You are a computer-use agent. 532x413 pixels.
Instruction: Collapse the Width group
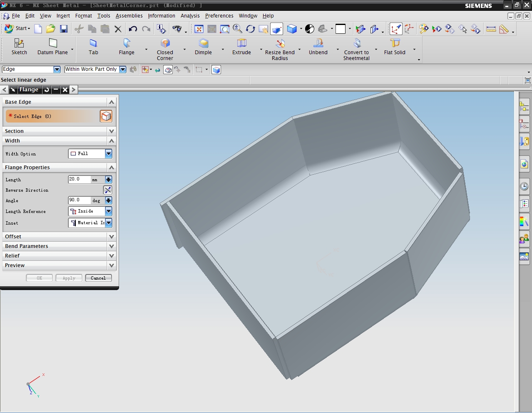pyautogui.click(x=112, y=141)
